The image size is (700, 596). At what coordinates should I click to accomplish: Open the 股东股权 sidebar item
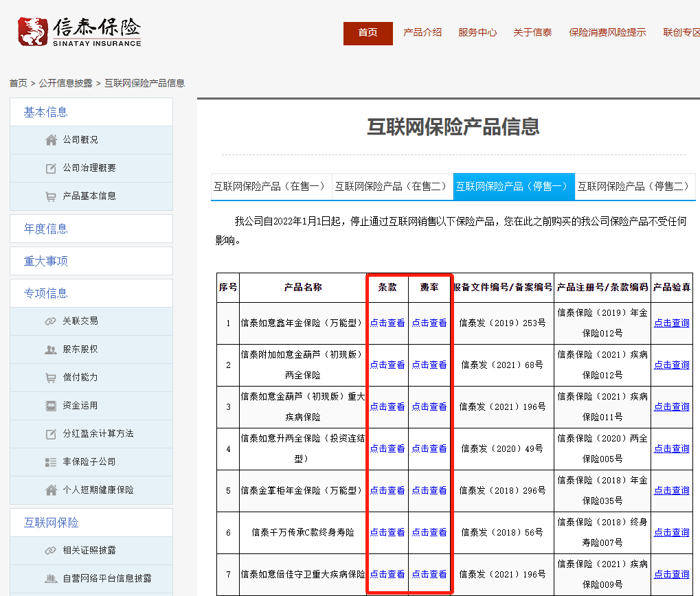tap(91, 349)
